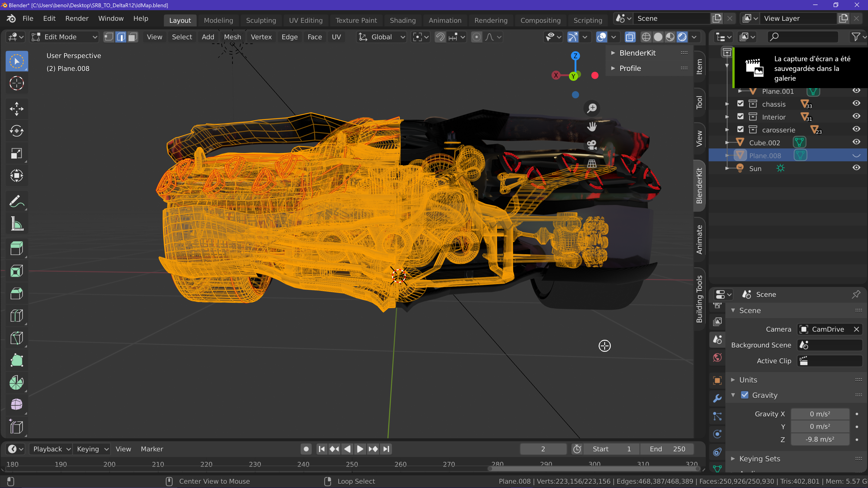Toggle X-Ray display button

click(630, 37)
